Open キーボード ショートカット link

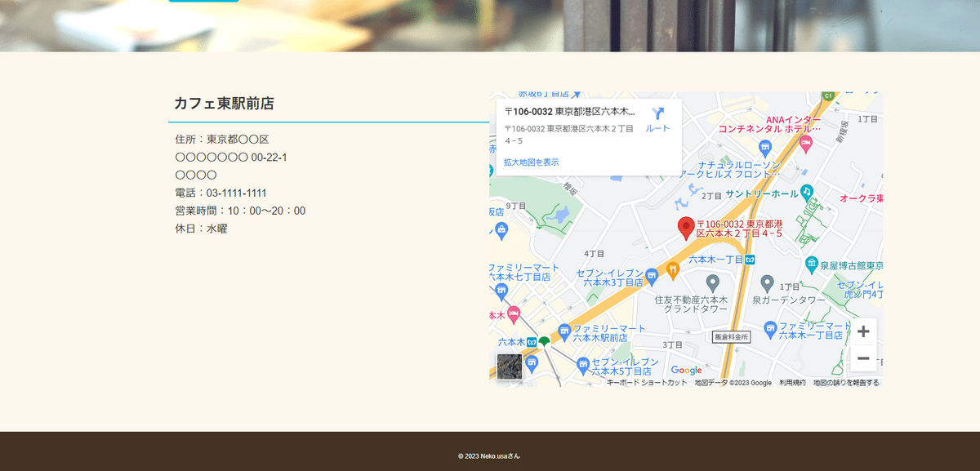(x=647, y=383)
